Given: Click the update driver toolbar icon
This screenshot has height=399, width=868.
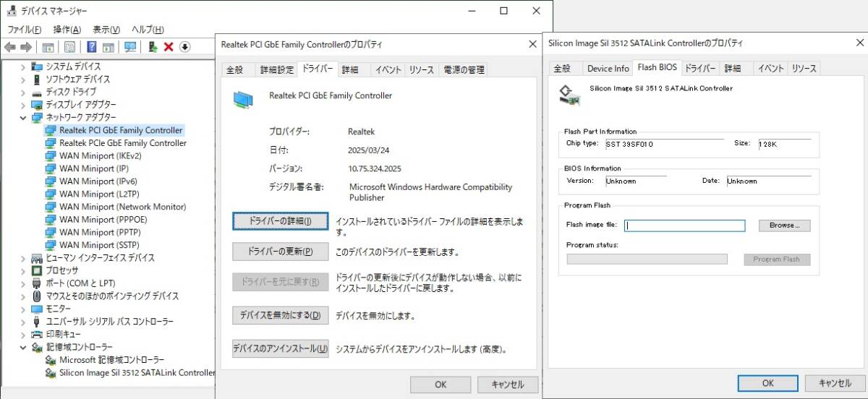Looking at the screenshot, I should (x=153, y=47).
